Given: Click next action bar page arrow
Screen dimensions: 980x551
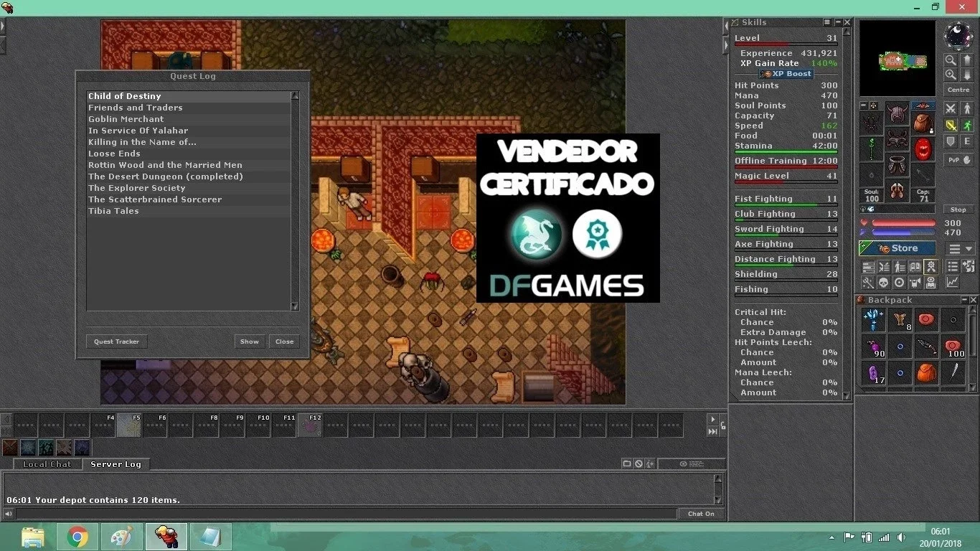Looking at the screenshot, I should [712, 419].
